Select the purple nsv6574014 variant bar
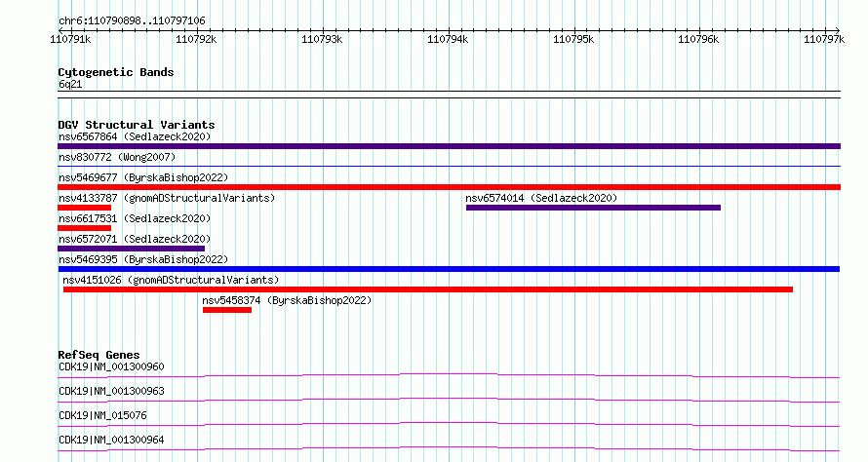The width and height of the screenshot is (868, 462). (593, 208)
